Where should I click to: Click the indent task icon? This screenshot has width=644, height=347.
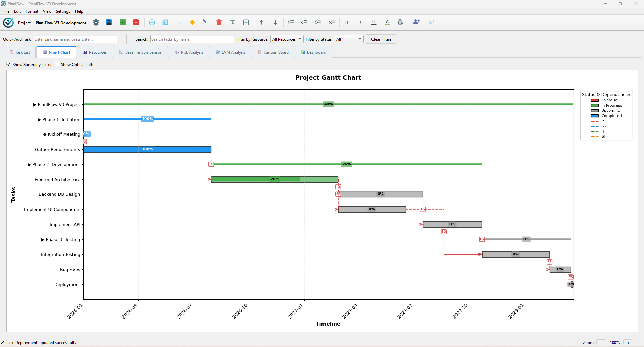(x=291, y=22)
